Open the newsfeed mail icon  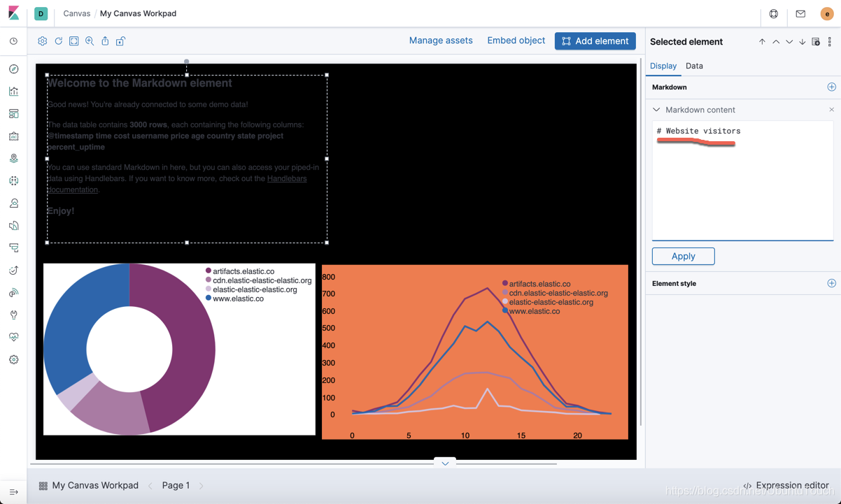click(x=800, y=14)
